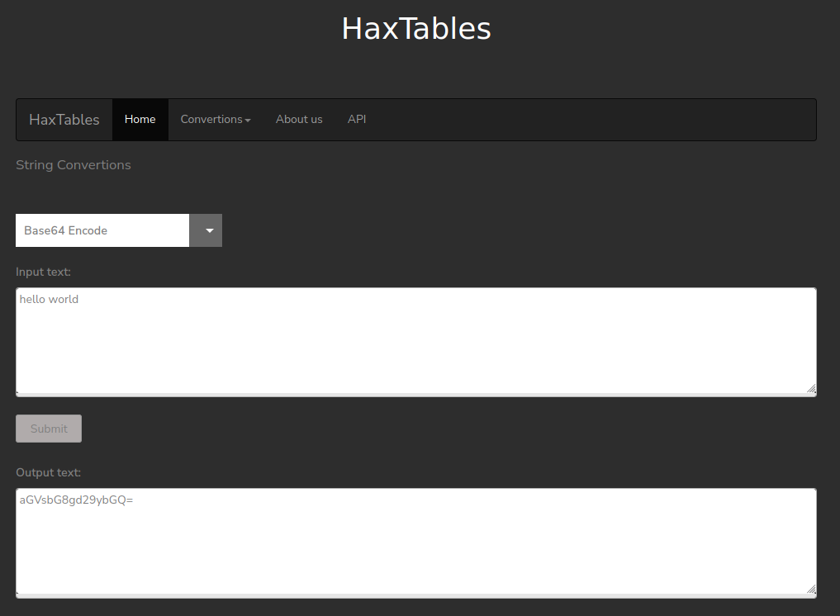Click the caret beside Convertions
840x616 pixels.
(x=248, y=121)
